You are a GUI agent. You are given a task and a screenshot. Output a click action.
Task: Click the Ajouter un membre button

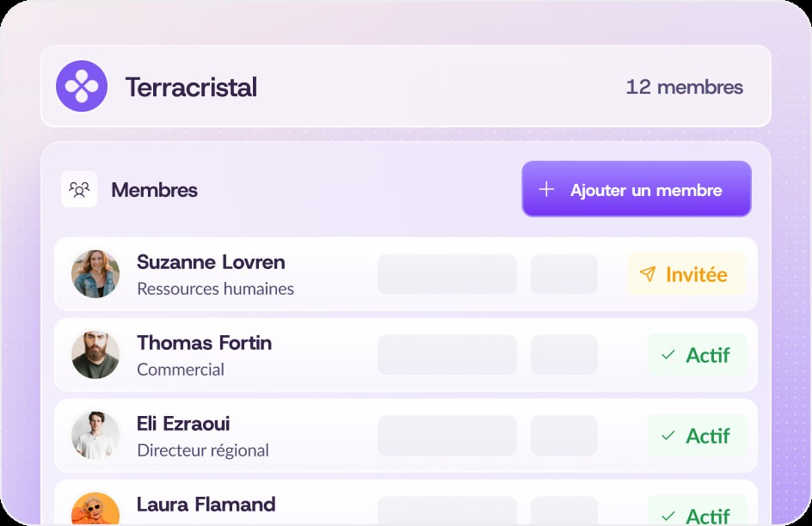[637, 189]
